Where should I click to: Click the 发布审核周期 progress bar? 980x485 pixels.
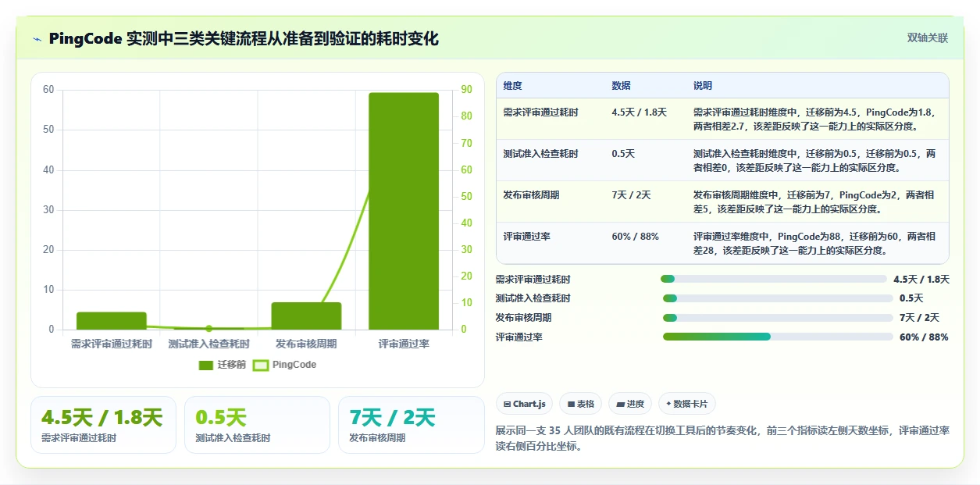coord(778,317)
